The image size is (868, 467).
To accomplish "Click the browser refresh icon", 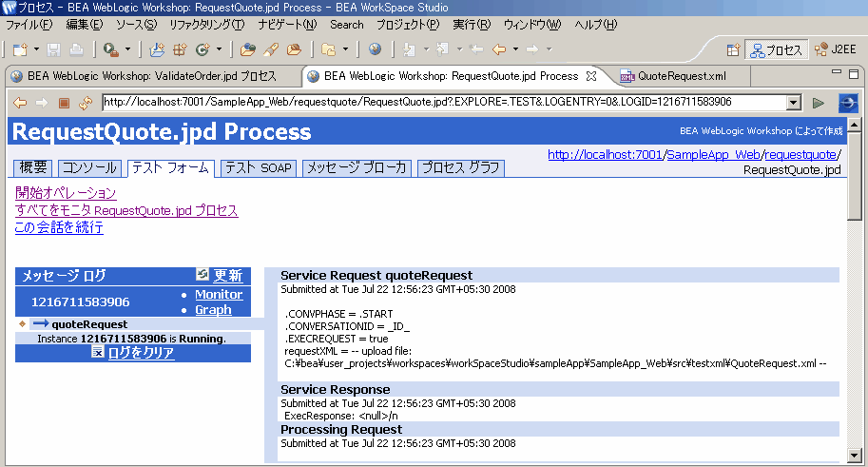I will pyautogui.click(x=86, y=103).
